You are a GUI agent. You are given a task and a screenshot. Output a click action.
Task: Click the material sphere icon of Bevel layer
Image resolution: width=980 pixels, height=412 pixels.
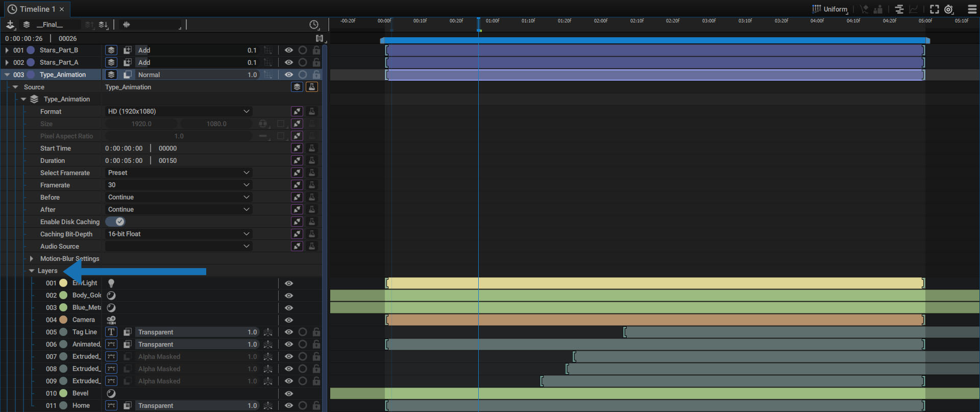(x=111, y=393)
